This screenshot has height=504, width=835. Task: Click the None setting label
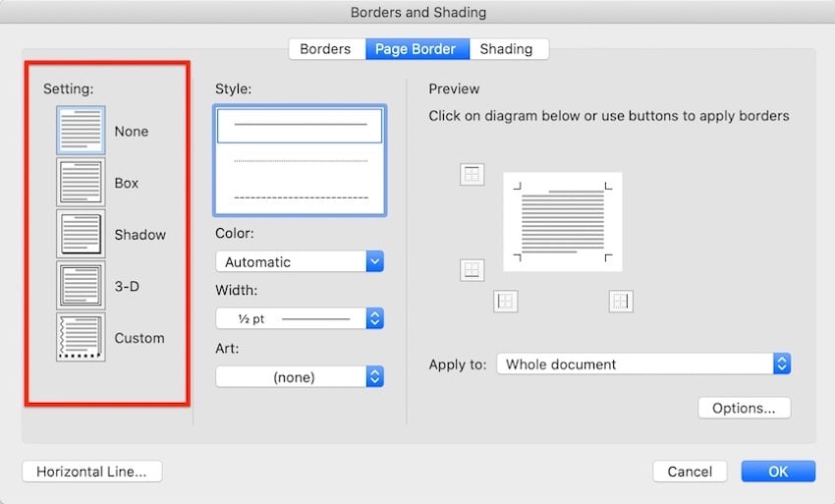pyautogui.click(x=132, y=131)
